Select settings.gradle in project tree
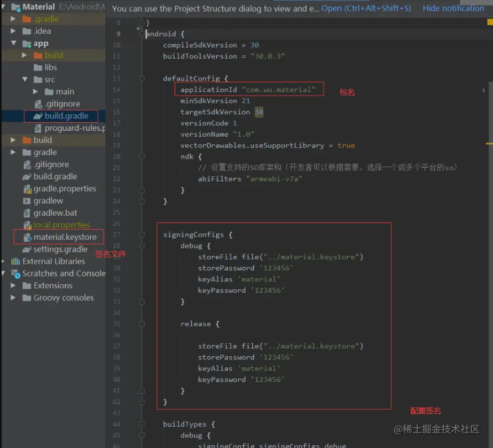The width and height of the screenshot is (493, 448). [x=60, y=249]
